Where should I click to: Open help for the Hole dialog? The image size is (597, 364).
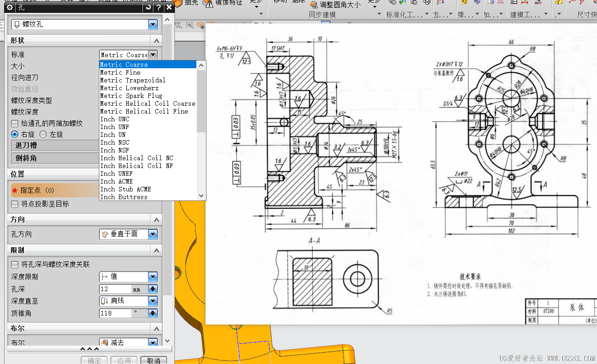coord(158,7)
